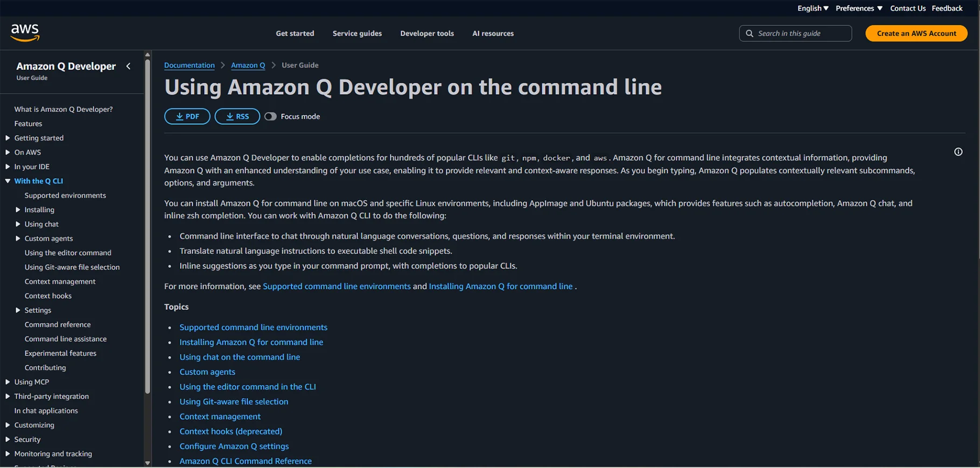The width and height of the screenshot is (980, 468).
Task: Open Context management topic link
Action: pos(220,416)
